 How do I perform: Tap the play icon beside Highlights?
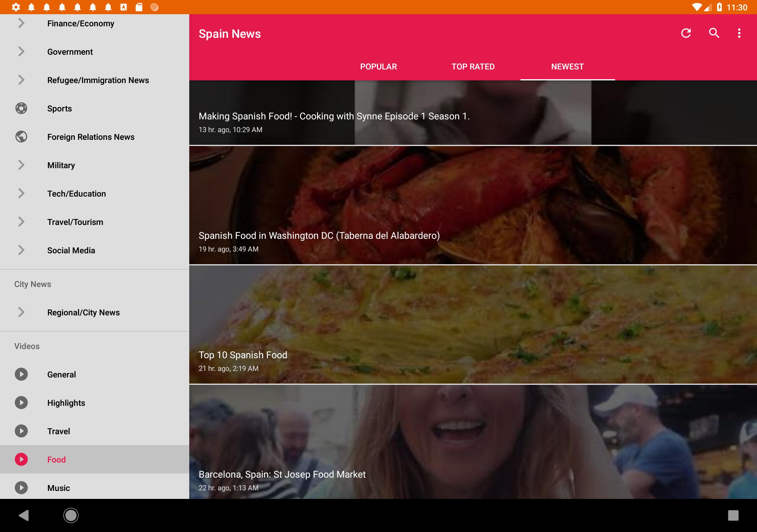[x=21, y=403]
